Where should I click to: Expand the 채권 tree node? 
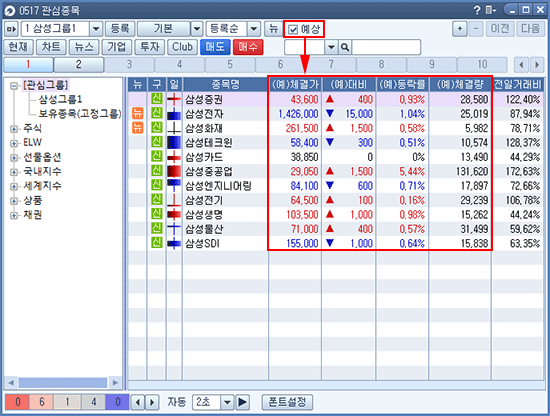[x=14, y=215]
